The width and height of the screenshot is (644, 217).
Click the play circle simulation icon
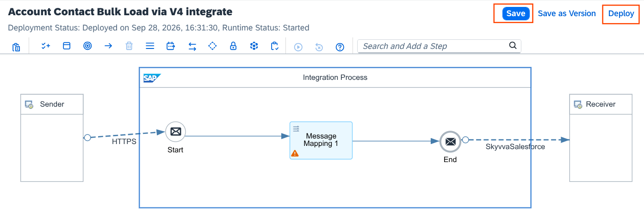tap(298, 47)
